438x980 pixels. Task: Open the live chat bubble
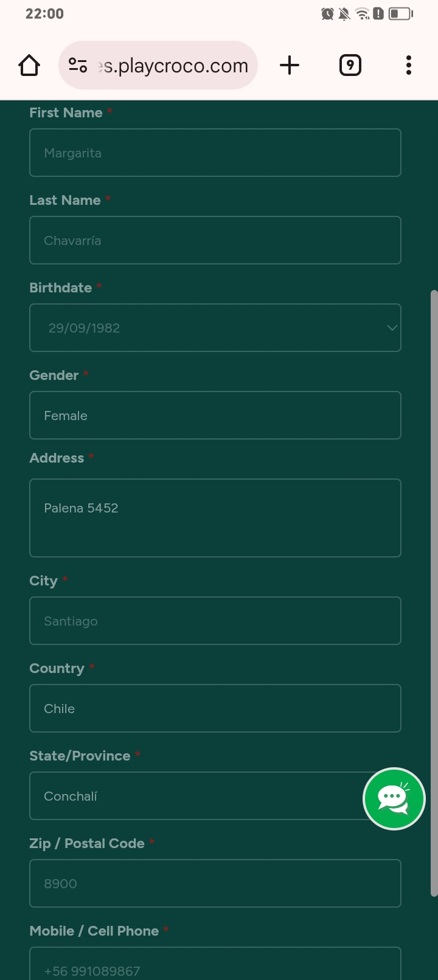[394, 798]
